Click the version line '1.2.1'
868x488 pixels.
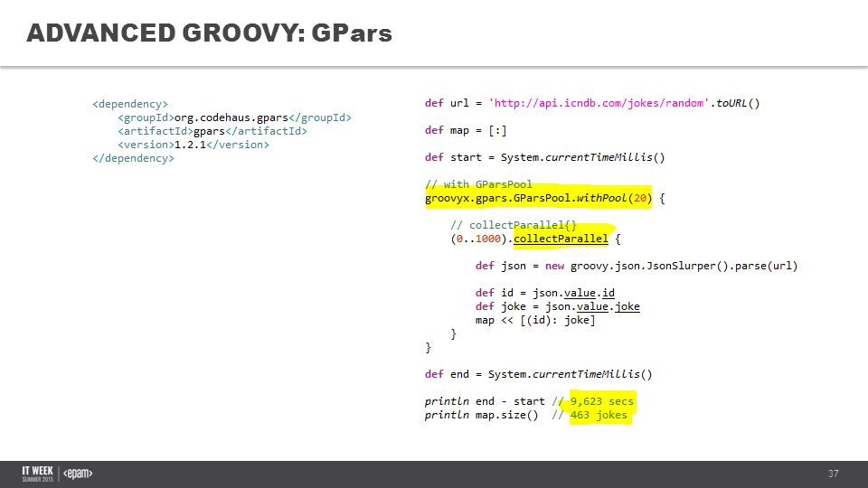tap(193, 145)
